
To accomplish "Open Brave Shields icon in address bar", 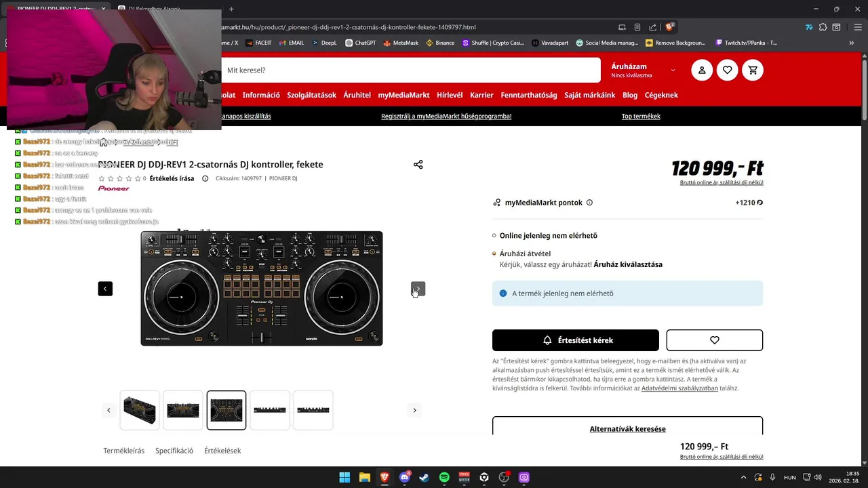I will coord(669,27).
